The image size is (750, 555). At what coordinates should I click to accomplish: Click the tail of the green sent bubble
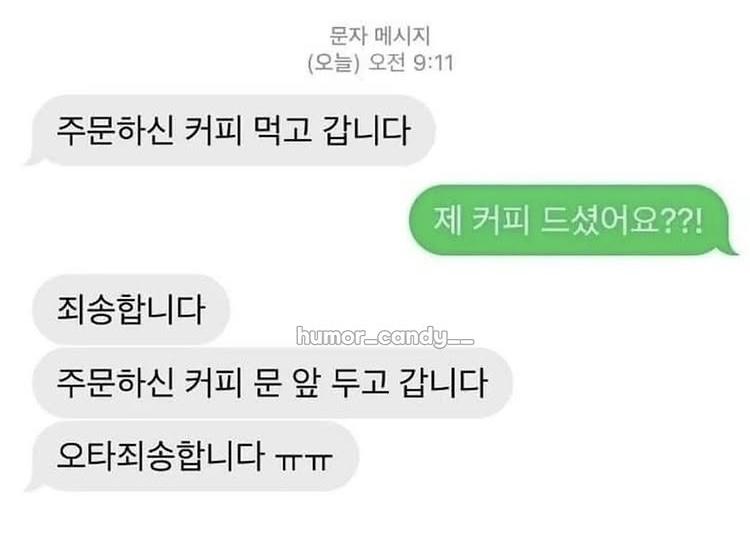pyautogui.click(x=729, y=249)
